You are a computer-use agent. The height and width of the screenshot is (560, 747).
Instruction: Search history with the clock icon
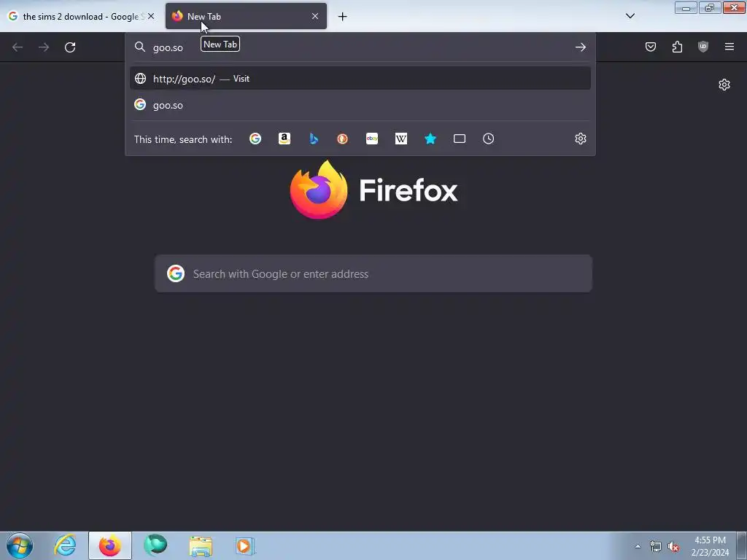point(488,139)
